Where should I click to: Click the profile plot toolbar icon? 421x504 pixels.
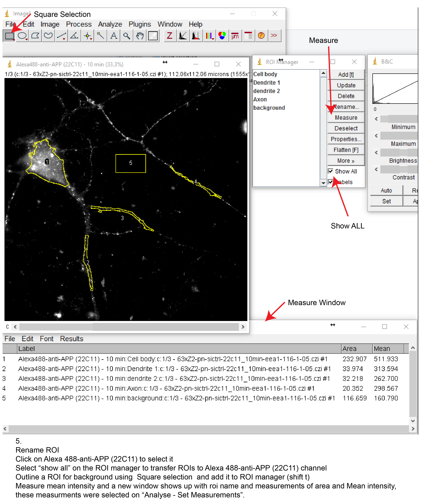[x=183, y=36]
